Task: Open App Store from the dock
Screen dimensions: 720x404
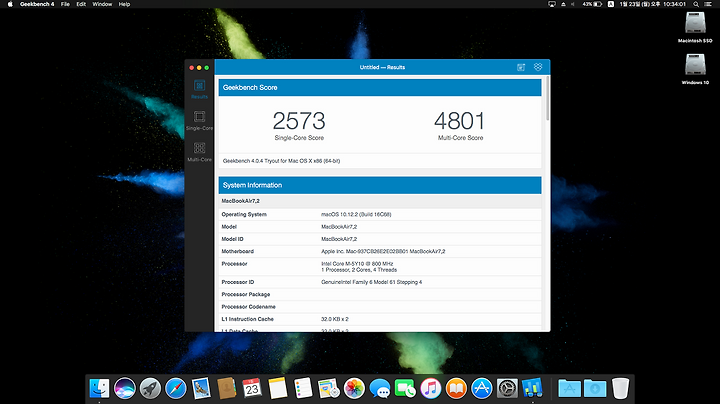Action: 482,388
